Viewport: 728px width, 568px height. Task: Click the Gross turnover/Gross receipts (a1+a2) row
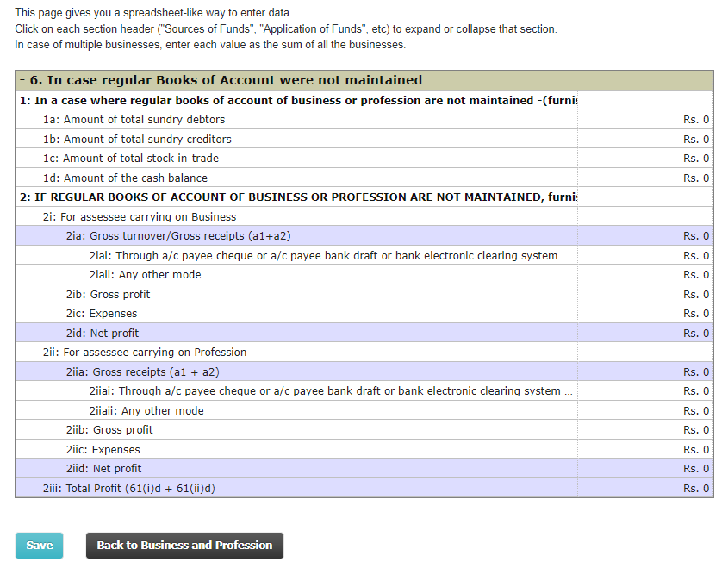645,235
